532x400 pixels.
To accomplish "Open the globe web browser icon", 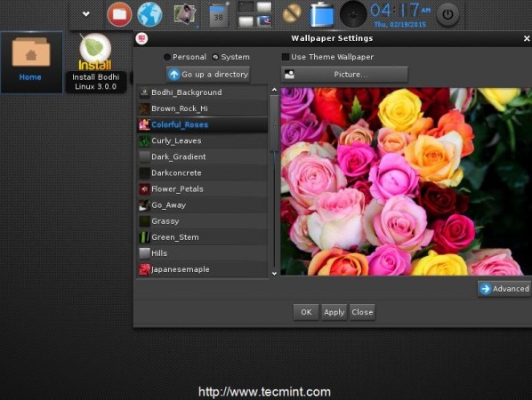I will point(149,14).
